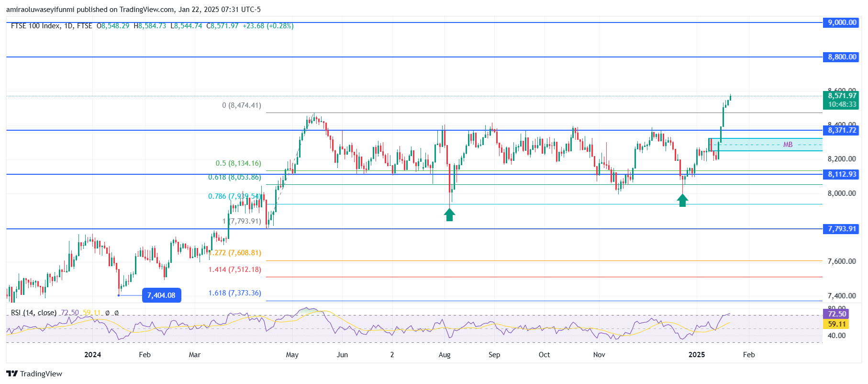Click the Nov label on time axis
This screenshot has width=868, height=384.
coord(599,355)
